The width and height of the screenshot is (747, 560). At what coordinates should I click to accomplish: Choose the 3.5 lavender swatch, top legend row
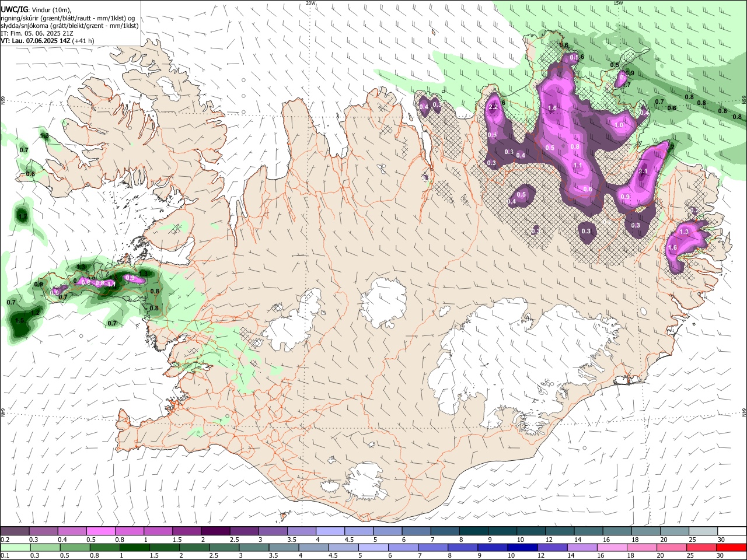point(301,531)
